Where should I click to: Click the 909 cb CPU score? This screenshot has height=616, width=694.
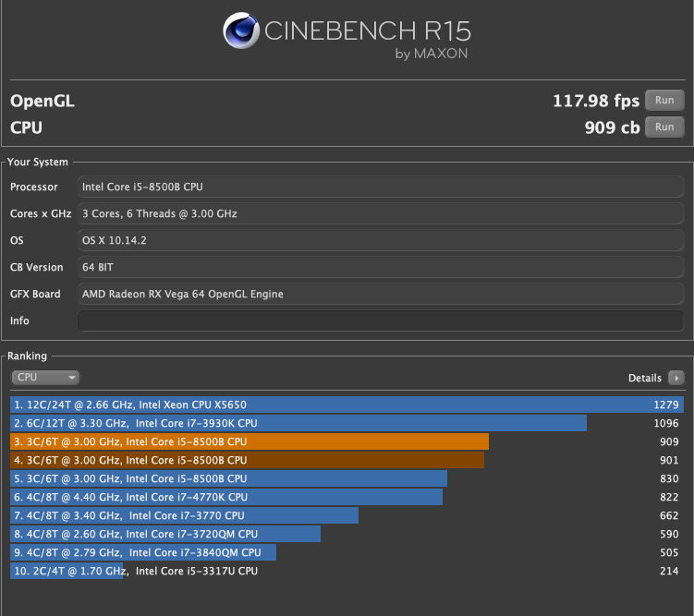(x=612, y=127)
